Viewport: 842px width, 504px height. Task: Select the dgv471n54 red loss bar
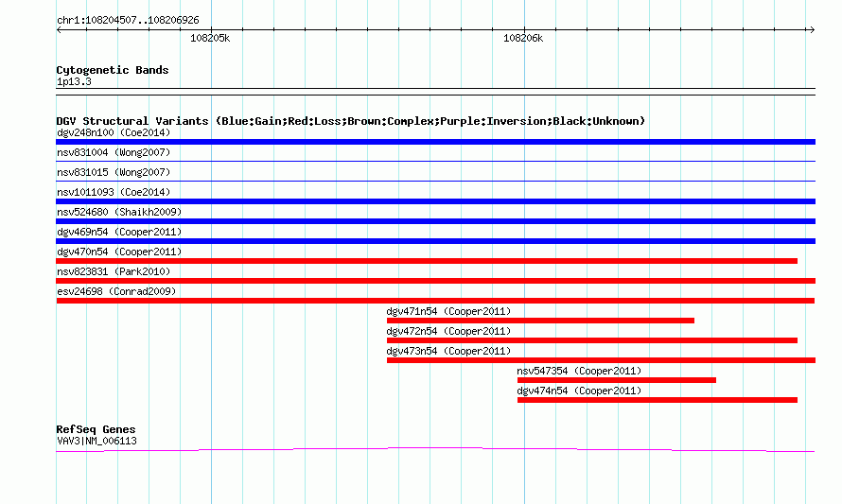point(540,321)
